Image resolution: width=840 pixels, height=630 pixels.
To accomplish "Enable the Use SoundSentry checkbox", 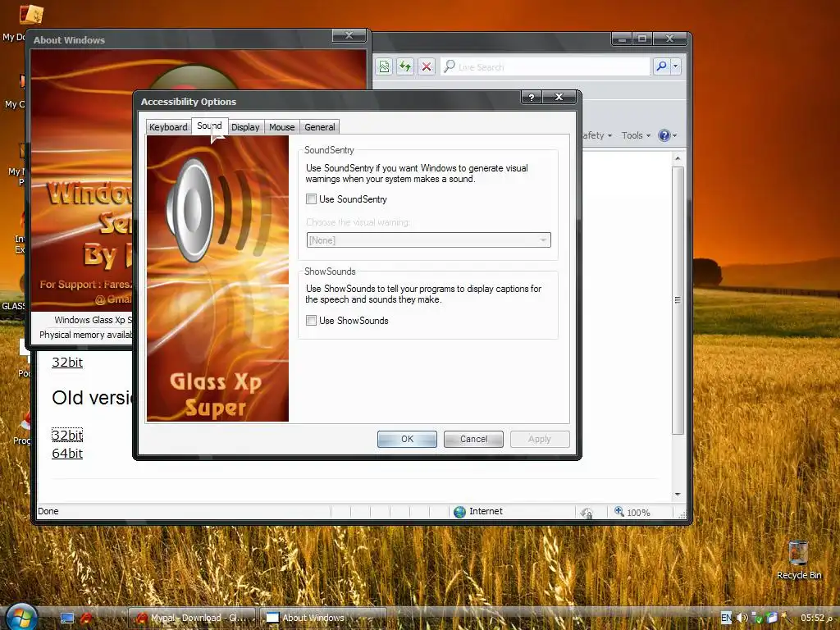I will tap(311, 199).
